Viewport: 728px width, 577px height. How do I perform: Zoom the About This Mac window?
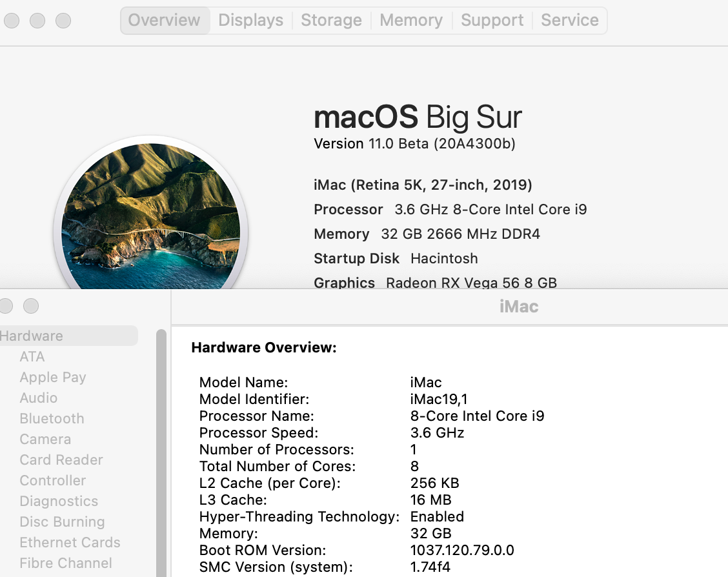pos(63,21)
